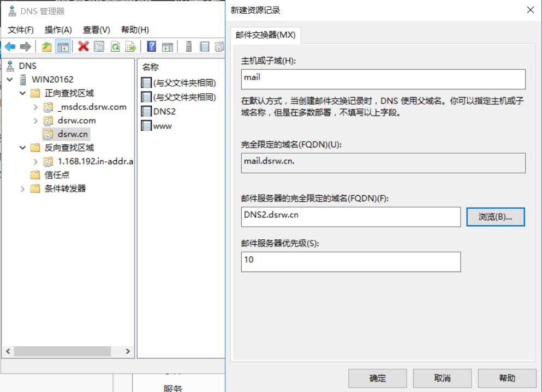
Task: Click the DNS2 record icon in list
Action: point(146,112)
